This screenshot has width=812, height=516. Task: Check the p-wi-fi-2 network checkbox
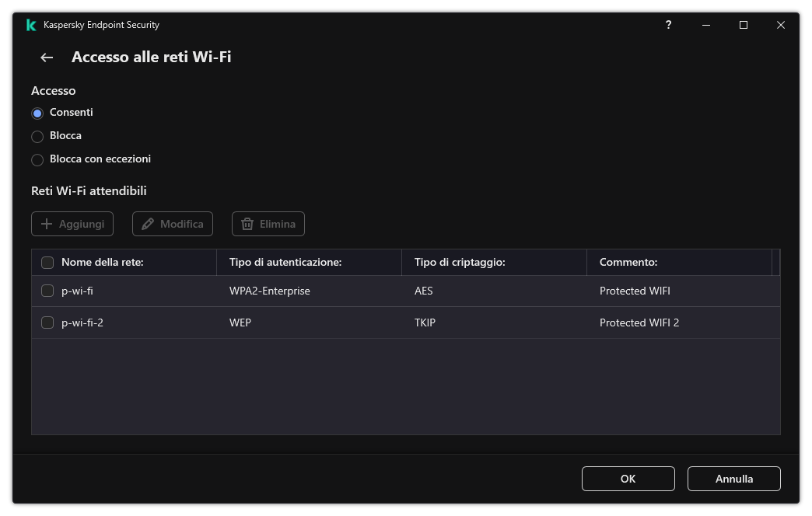[x=47, y=322]
